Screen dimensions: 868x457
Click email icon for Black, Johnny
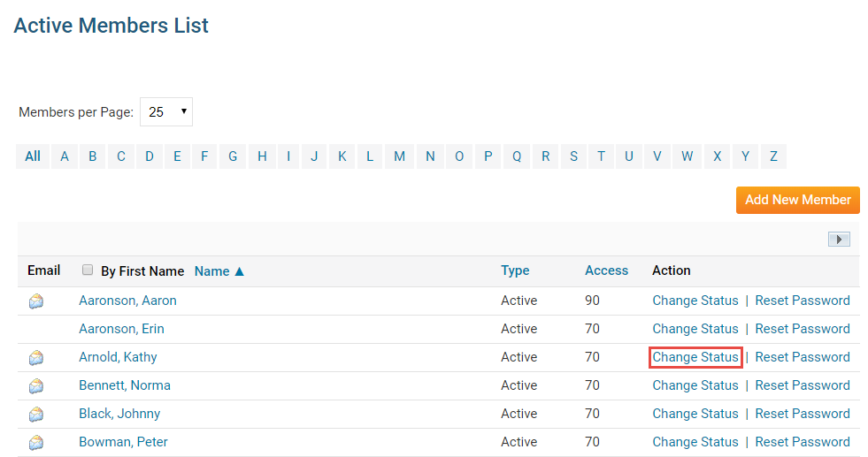(36, 415)
